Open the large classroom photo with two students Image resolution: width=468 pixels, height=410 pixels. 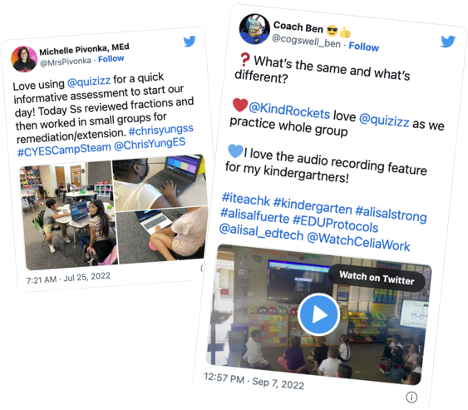69,216
